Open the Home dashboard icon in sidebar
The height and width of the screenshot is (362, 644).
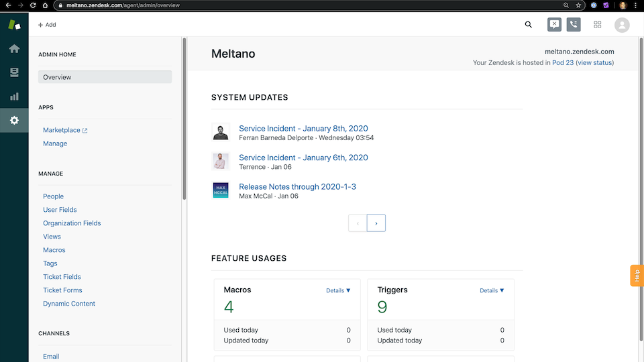tap(14, 49)
